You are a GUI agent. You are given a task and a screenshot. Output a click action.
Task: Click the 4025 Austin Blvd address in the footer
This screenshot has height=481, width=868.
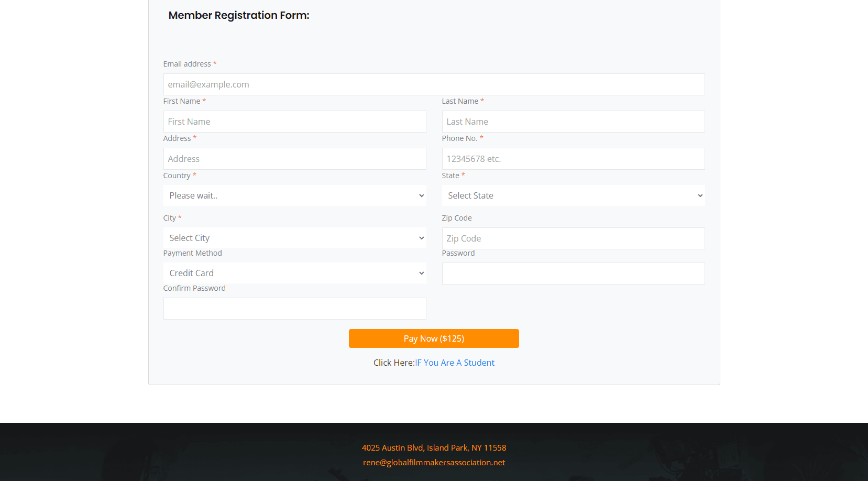[x=434, y=447]
